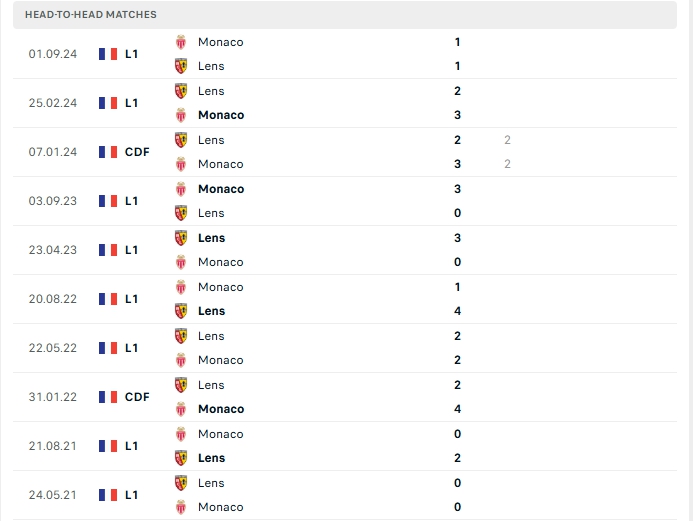Open the Head-to-Head Matches section header
The height and width of the screenshot is (521, 693).
tap(345, 15)
